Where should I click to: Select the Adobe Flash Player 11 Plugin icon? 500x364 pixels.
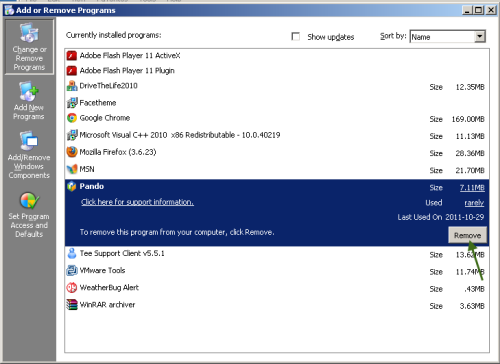point(72,71)
